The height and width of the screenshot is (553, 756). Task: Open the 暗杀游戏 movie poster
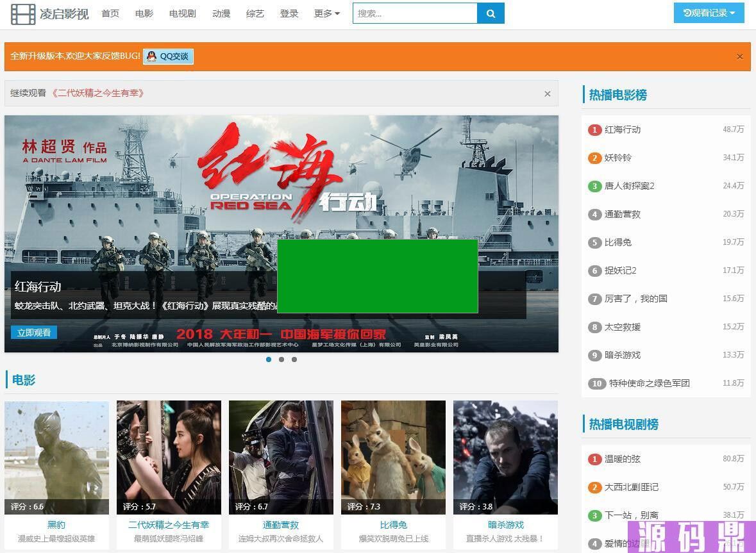pos(505,457)
